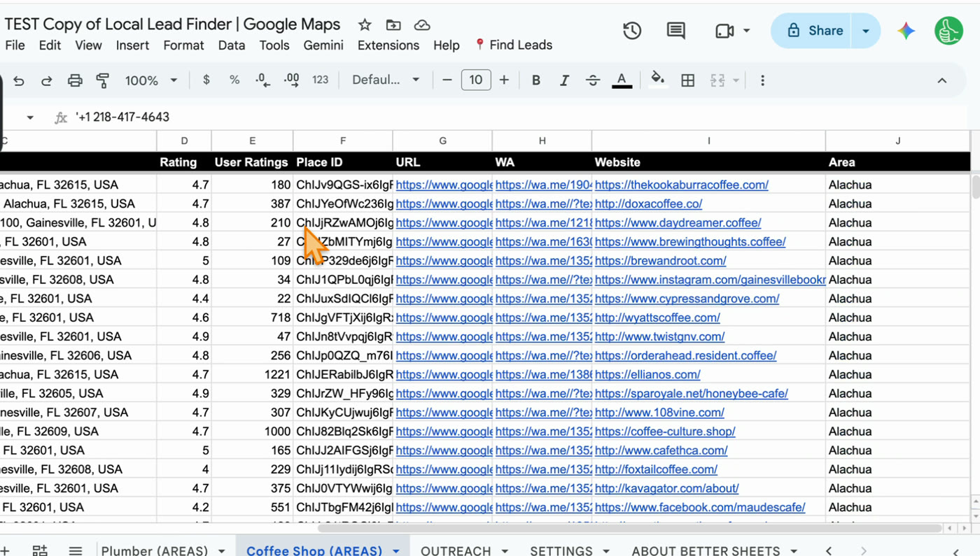Start a Meet call camera icon

tap(724, 31)
